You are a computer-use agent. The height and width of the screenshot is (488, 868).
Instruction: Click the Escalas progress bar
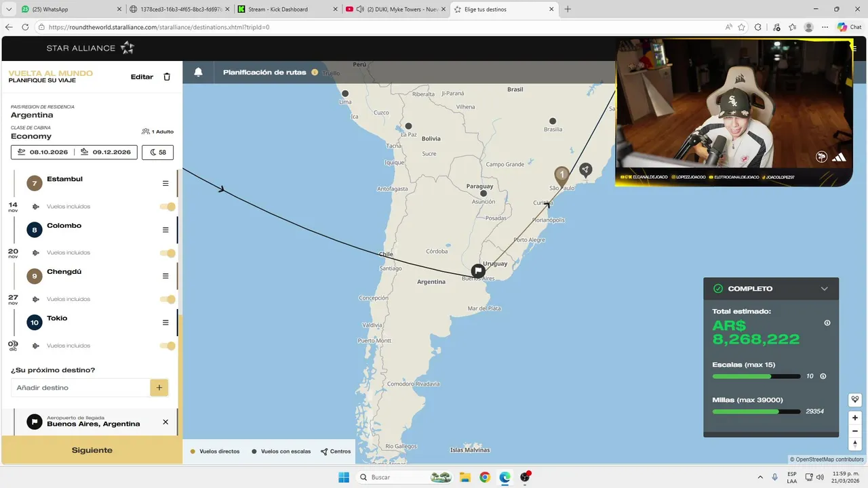(756, 376)
